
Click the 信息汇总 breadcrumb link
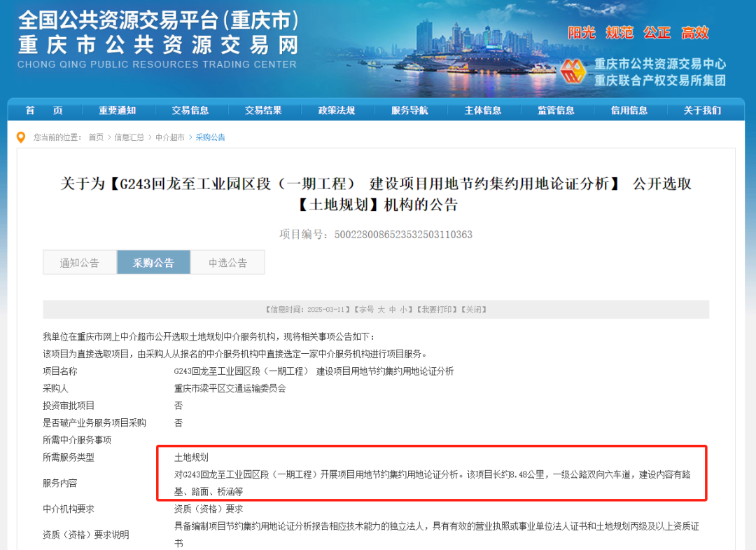click(x=129, y=137)
